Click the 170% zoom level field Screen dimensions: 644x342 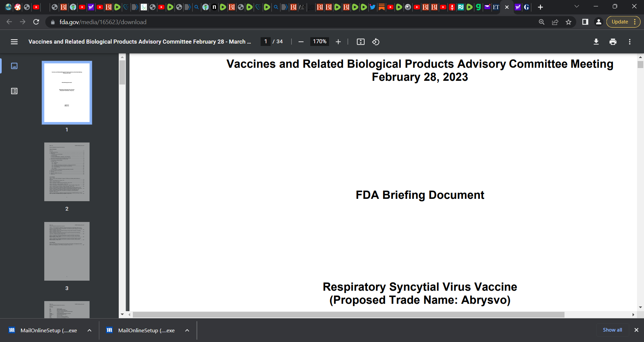click(x=320, y=42)
